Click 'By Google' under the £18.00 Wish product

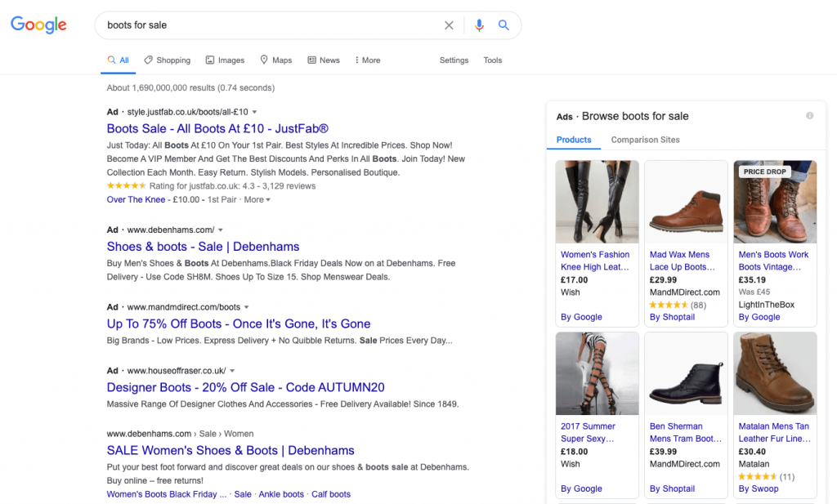[x=581, y=488]
